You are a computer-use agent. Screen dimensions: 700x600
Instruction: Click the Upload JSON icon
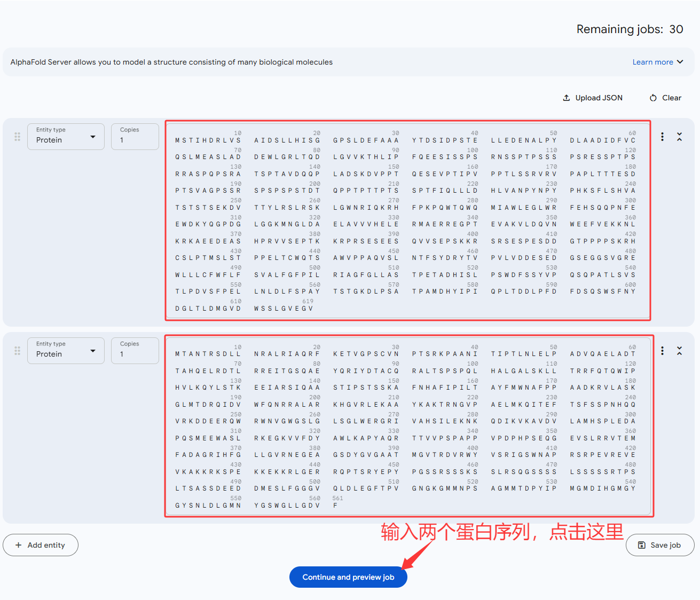[567, 98]
